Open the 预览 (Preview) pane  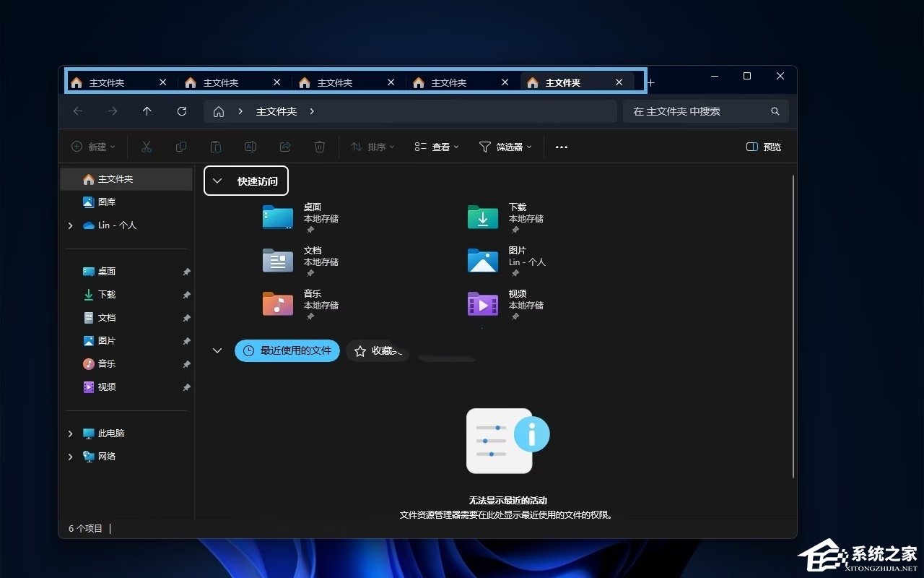pos(762,147)
